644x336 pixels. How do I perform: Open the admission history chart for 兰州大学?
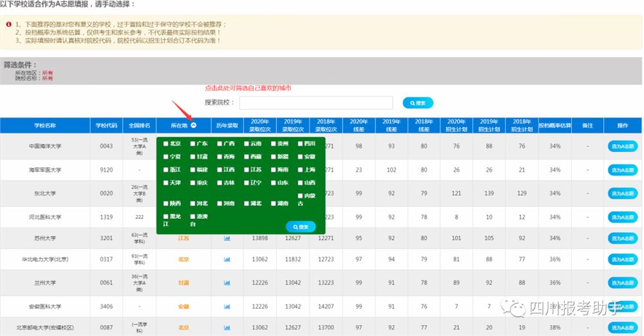227,283
